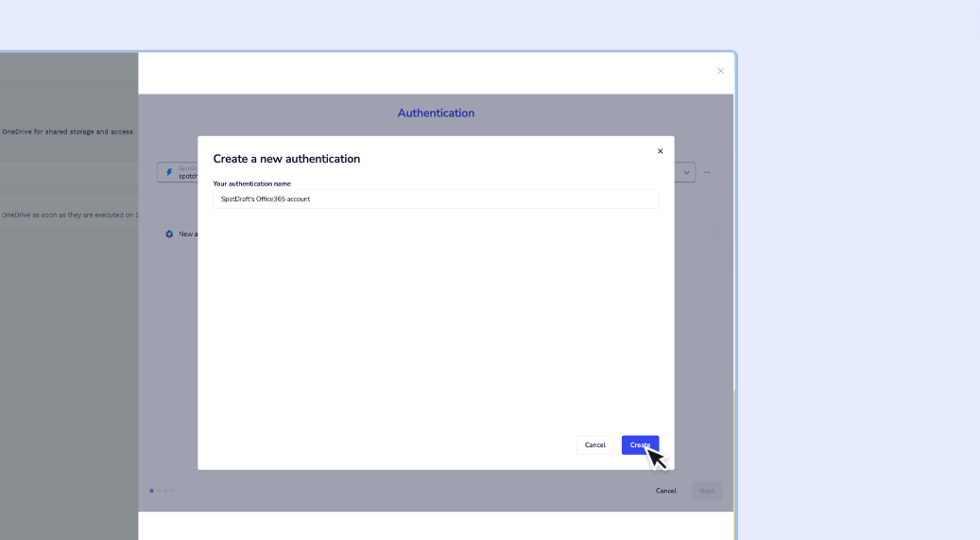Click the Your authentication name label

pos(251,183)
